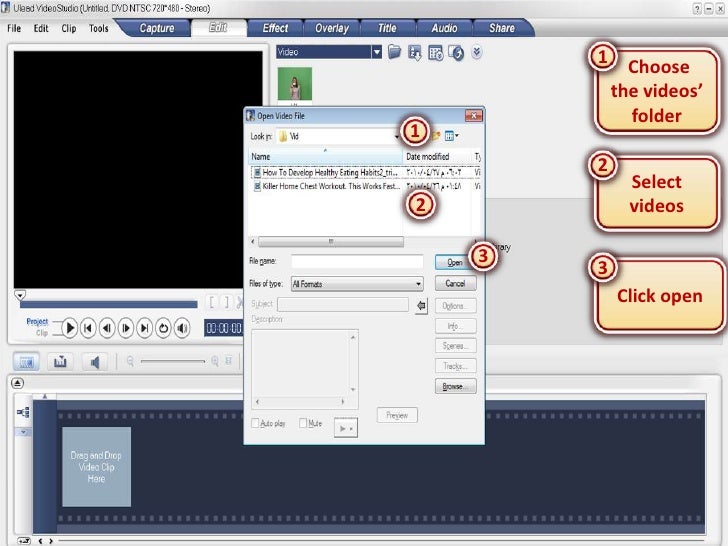728x546 pixels.
Task: Click the Tracks button
Action: [x=455, y=366]
